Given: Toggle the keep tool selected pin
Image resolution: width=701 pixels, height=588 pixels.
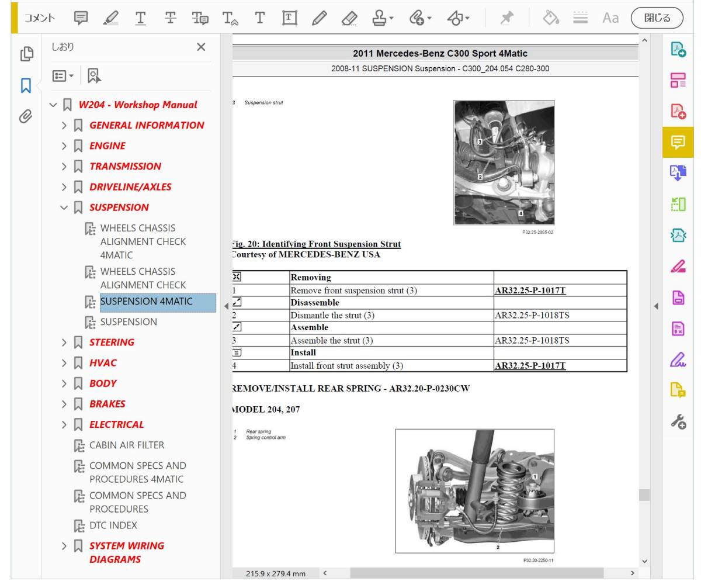Looking at the screenshot, I should pyautogui.click(x=507, y=18).
